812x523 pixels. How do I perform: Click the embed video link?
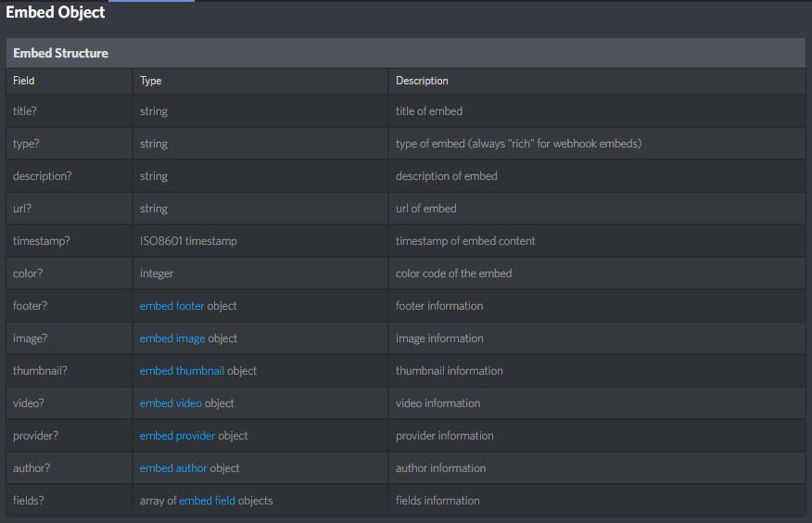[x=171, y=403]
